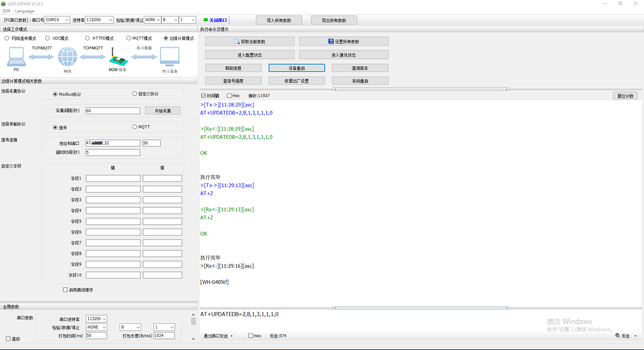Enable the Hex checkbox in receive log
The image size is (644, 350).
tap(229, 96)
